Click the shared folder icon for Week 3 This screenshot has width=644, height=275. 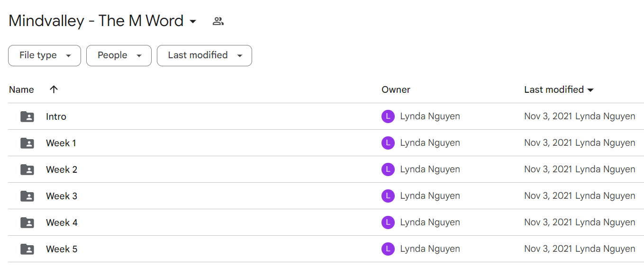(27, 196)
